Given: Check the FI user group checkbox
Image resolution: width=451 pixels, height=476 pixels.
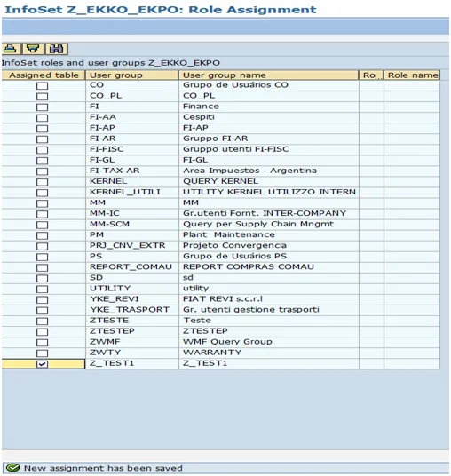Looking at the screenshot, I should click(x=43, y=107).
